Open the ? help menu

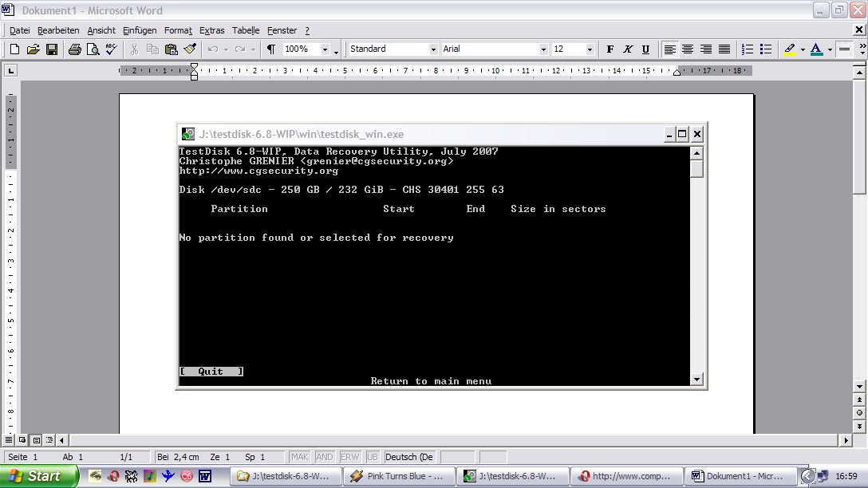(x=307, y=30)
